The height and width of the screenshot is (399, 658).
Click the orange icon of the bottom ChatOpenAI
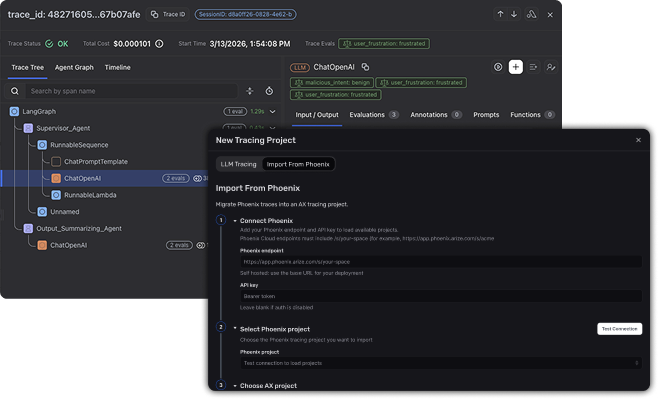coord(42,245)
